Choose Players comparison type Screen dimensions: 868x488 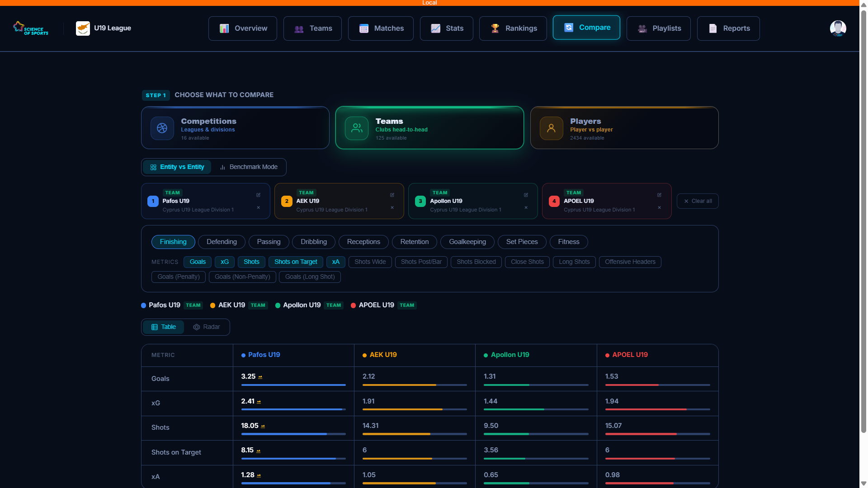624,128
